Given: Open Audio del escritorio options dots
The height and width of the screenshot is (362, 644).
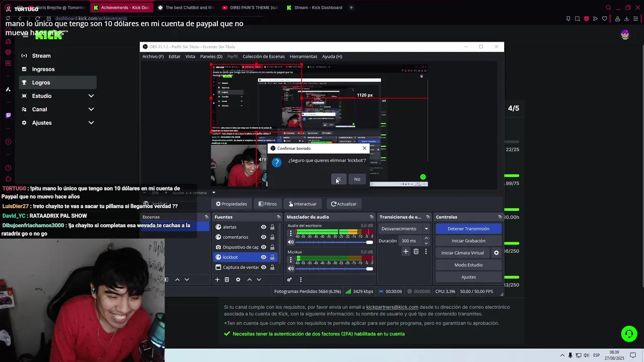Looking at the screenshot, I should [290, 234].
